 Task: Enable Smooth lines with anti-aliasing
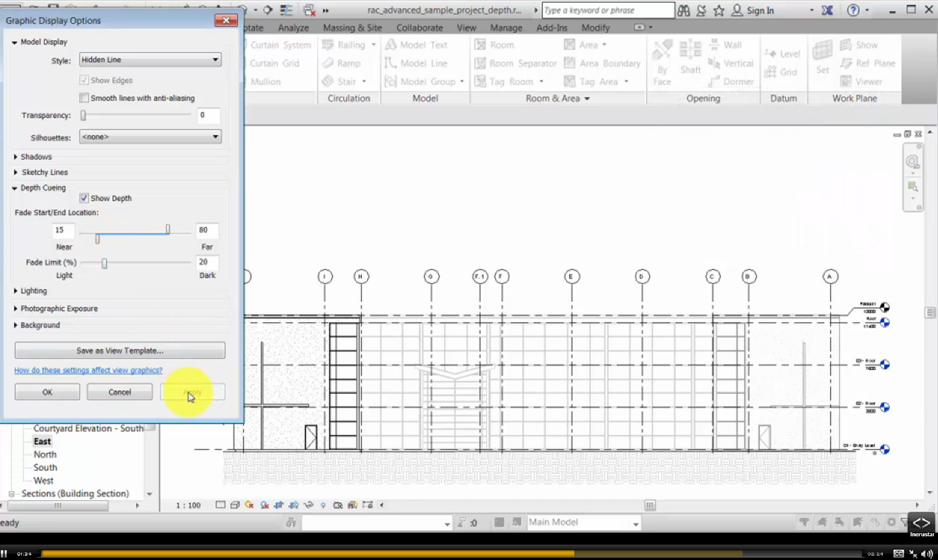[x=84, y=98]
